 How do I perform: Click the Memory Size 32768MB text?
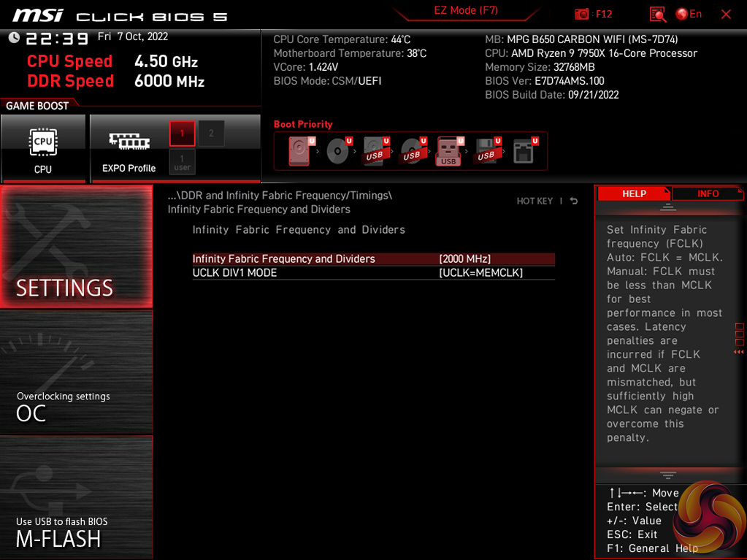(540, 67)
